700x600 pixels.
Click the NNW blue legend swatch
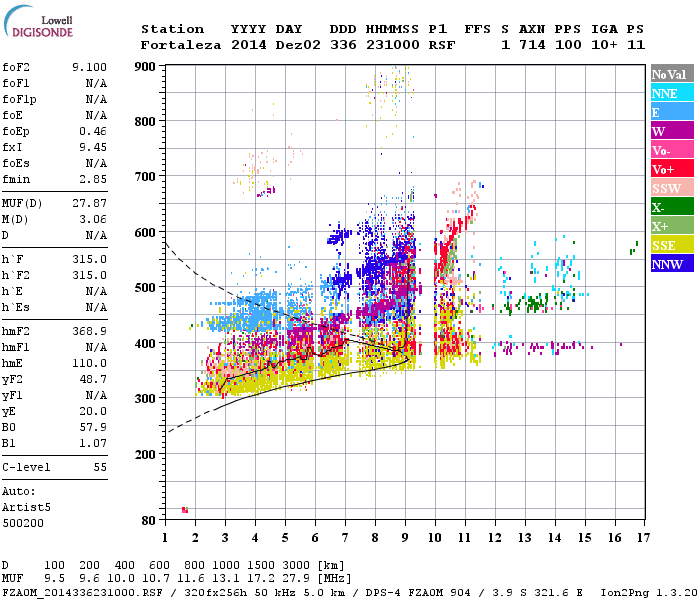click(672, 264)
